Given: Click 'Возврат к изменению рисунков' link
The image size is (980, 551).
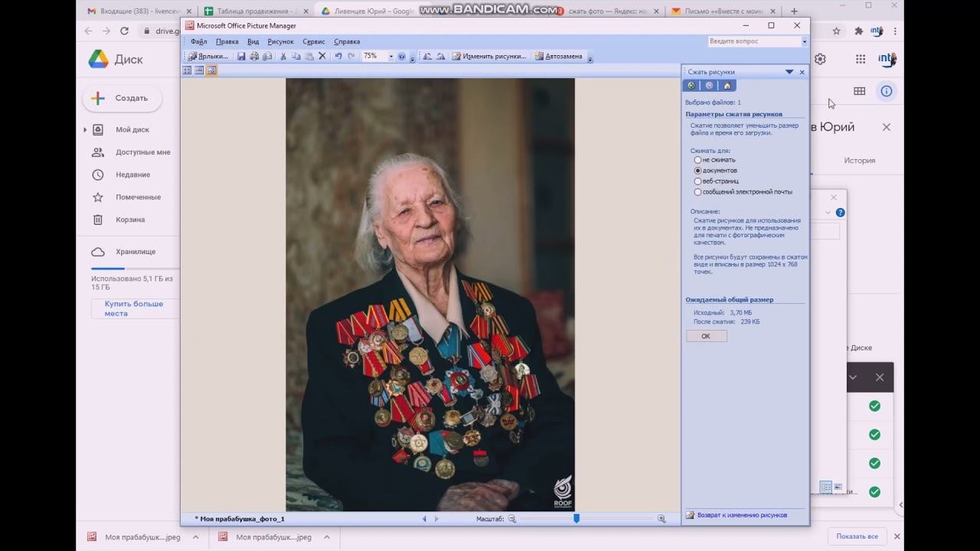Looking at the screenshot, I should [x=741, y=515].
